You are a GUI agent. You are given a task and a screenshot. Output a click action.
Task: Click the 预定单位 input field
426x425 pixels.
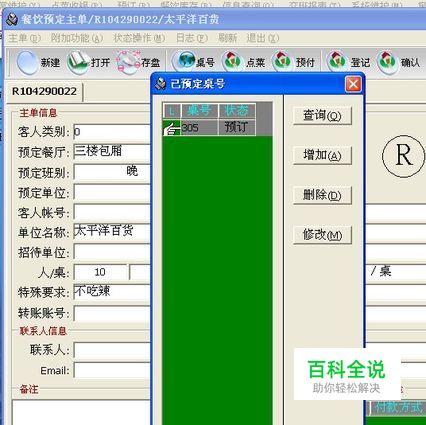click(x=112, y=192)
